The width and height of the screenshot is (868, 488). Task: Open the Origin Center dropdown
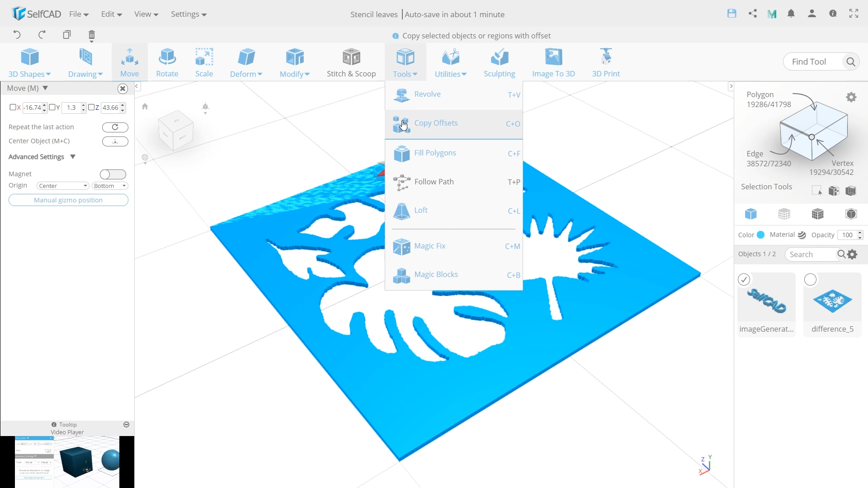[63, 186]
